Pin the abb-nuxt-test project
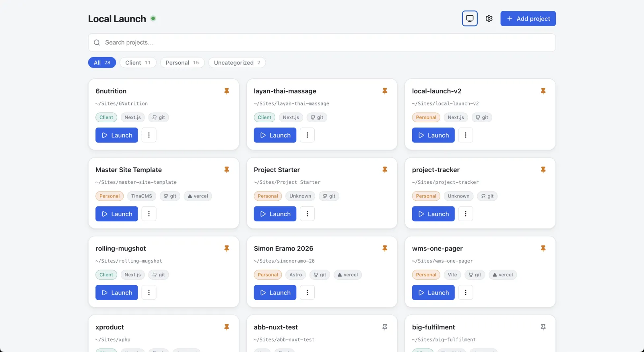644x352 pixels. click(x=385, y=327)
